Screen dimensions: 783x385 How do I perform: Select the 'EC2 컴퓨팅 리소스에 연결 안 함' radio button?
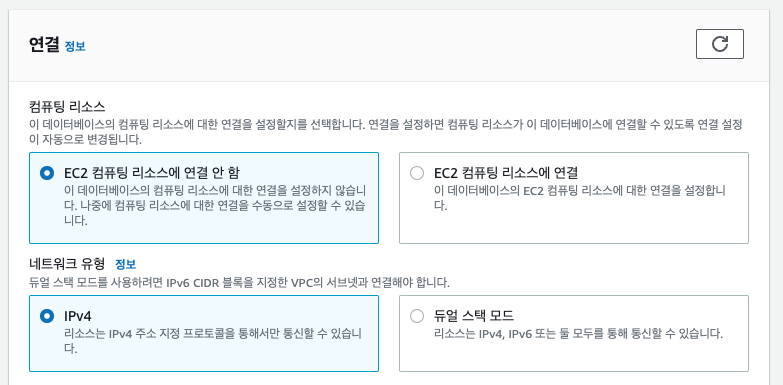click(47, 173)
